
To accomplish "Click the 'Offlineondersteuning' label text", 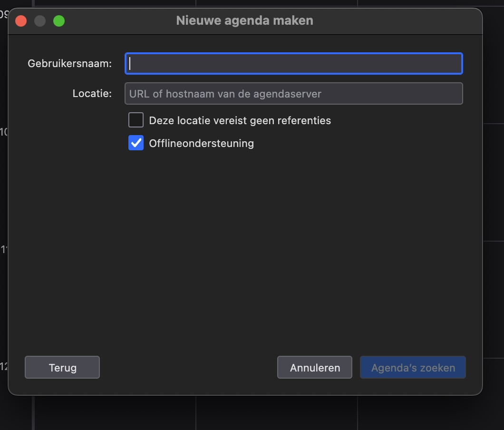I will pos(201,143).
